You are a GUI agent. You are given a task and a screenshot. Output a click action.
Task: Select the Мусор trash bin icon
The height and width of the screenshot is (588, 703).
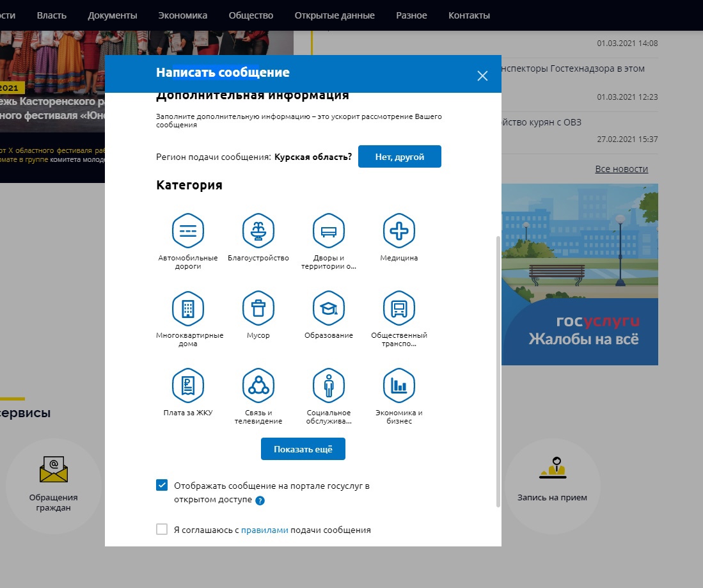(x=258, y=308)
